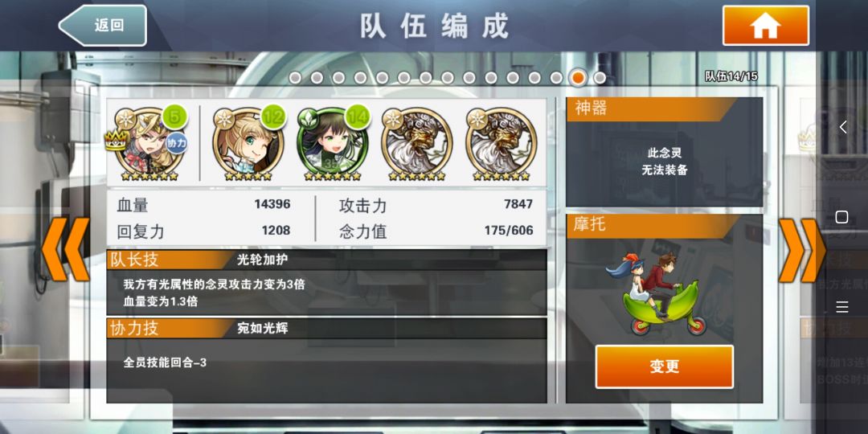Click the 变更 change button
868x434 pixels.
coord(665,366)
